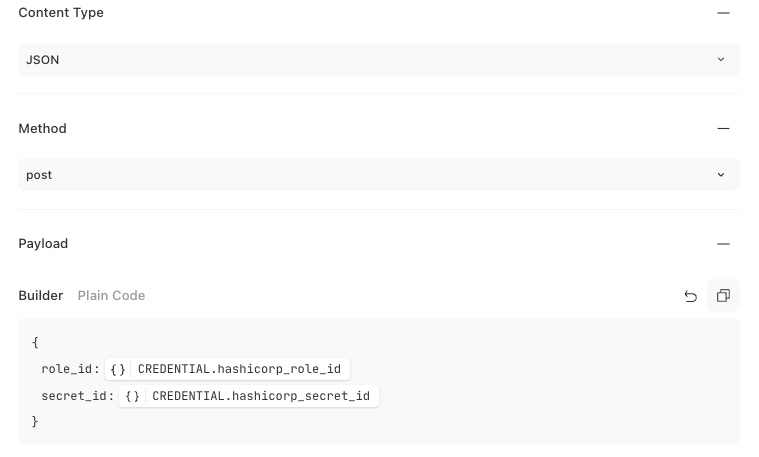Collapse the Payload section
This screenshot has width=759, height=457.
pos(723,244)
